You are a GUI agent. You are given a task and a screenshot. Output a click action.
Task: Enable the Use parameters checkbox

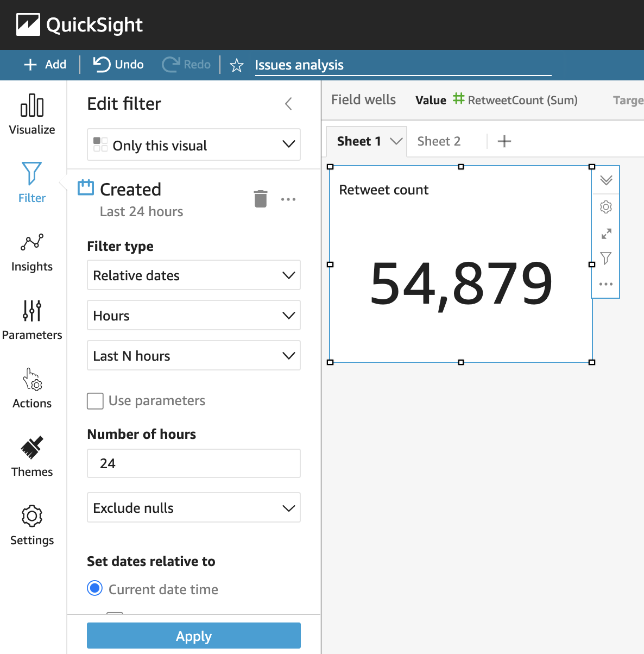pyautogui.click(x=95, y=401)
